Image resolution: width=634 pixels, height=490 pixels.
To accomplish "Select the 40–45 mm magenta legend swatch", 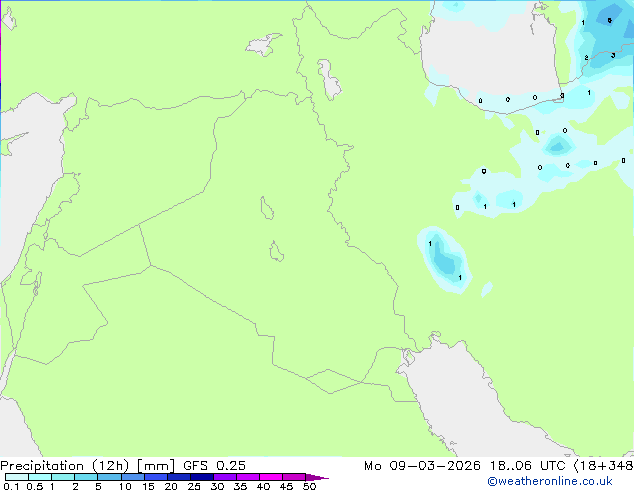I will (x=271, y=477).
